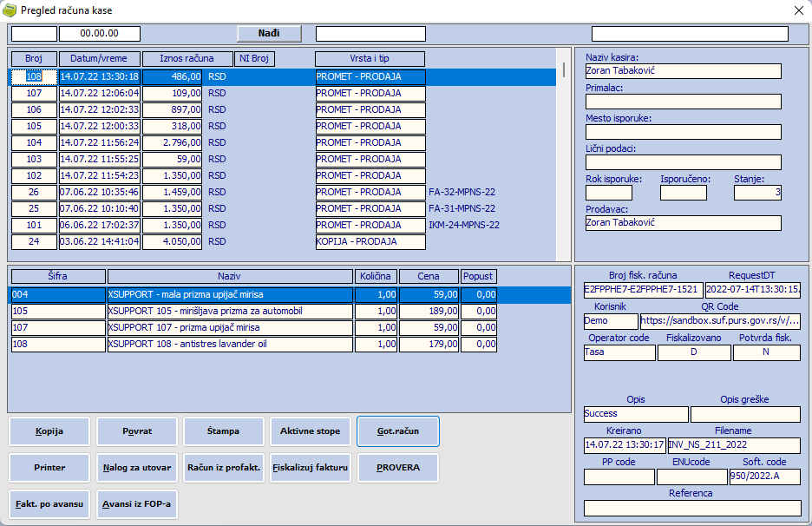Click the Primalac input field

(x=683, y=102)
